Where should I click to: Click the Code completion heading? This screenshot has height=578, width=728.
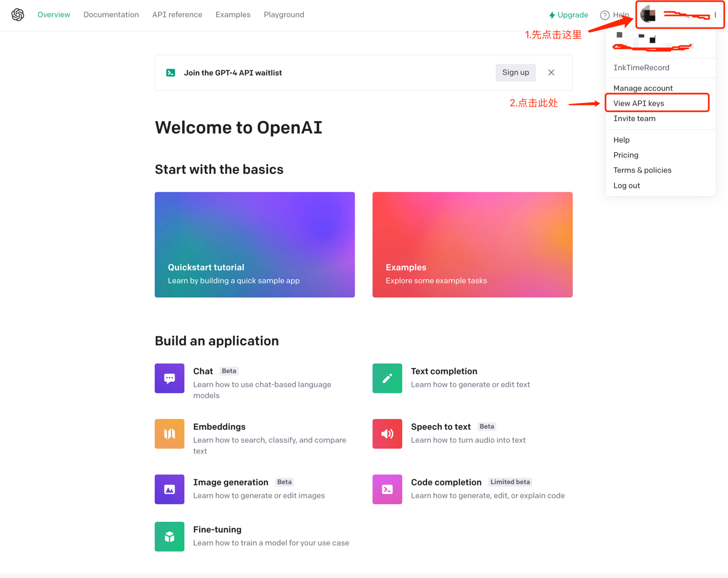446,482
